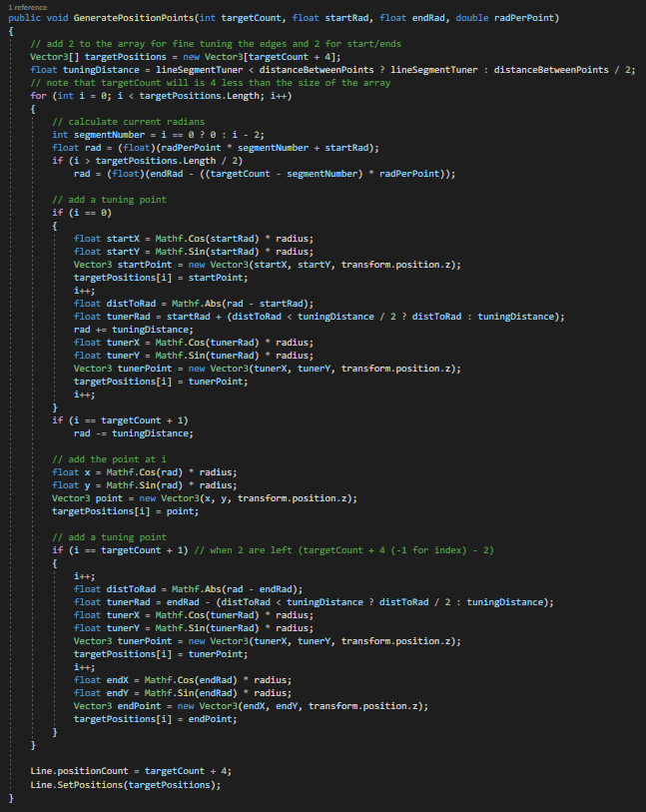Viewport: 646px width, 812px height.
Task: Click line "float x = Mathf.Cos(rad) * radius;"
Action: pos(145,471)
